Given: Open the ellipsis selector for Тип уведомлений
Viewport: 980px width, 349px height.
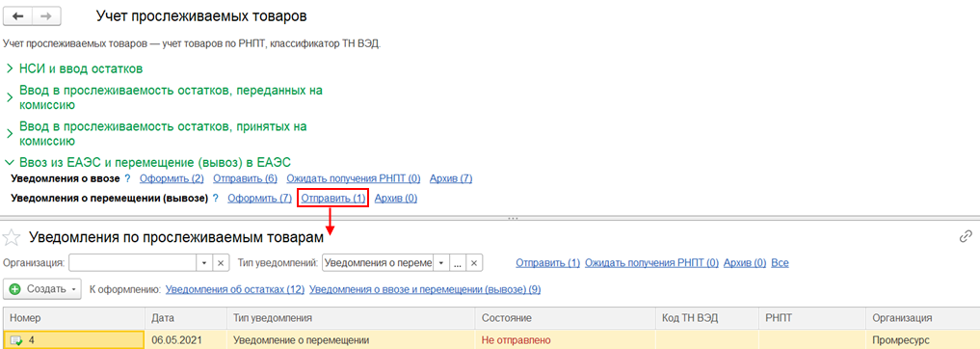Looking at the screenshot, I should [x=458, y=263].
